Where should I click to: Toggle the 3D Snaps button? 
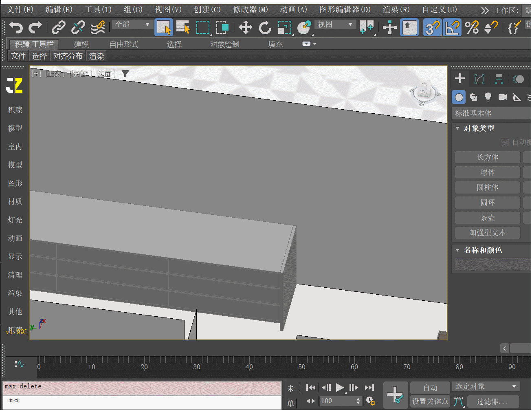pyautogui.click(x=433, y=28)
